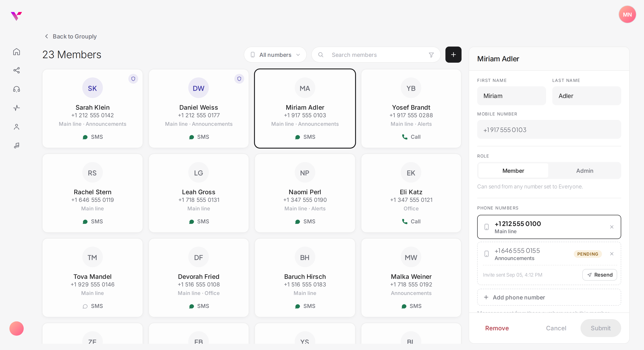The width and height of the screenshot is (644, 350).
Task: Click Resend invite button
Action: click(600, 275)
